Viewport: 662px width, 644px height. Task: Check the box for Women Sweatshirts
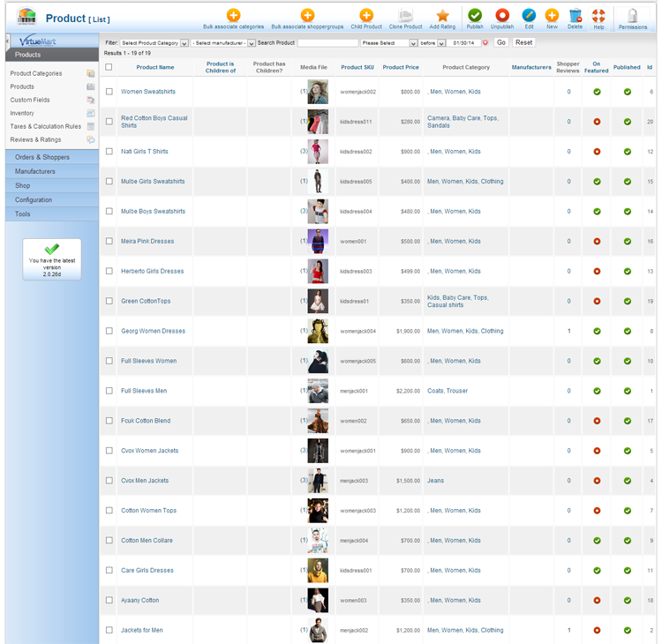[x=109, y=92]
